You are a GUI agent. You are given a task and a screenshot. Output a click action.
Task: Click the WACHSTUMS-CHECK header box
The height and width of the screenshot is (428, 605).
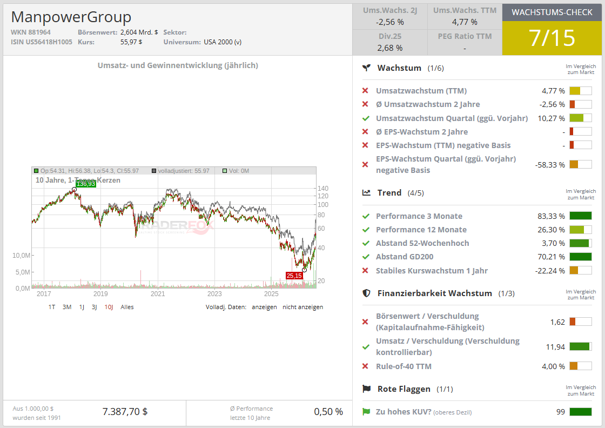pyautogui.click(x=552, y=12)
